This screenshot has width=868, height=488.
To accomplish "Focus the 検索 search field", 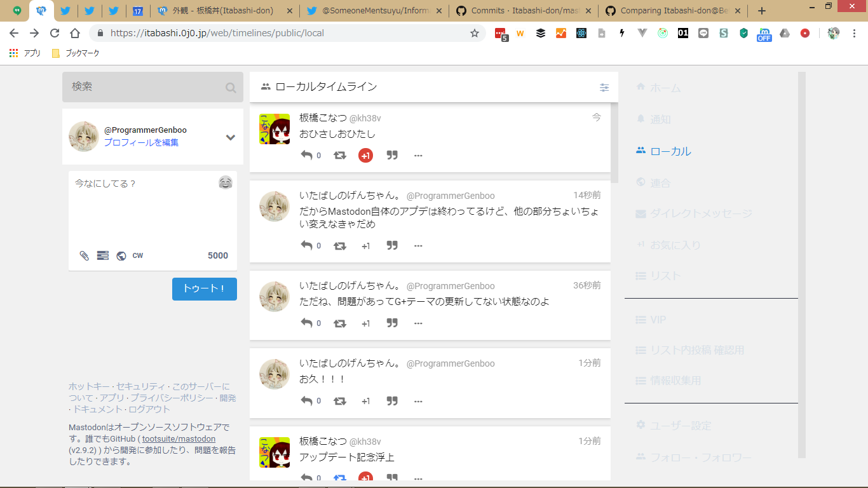I will [x=146, y=87].
